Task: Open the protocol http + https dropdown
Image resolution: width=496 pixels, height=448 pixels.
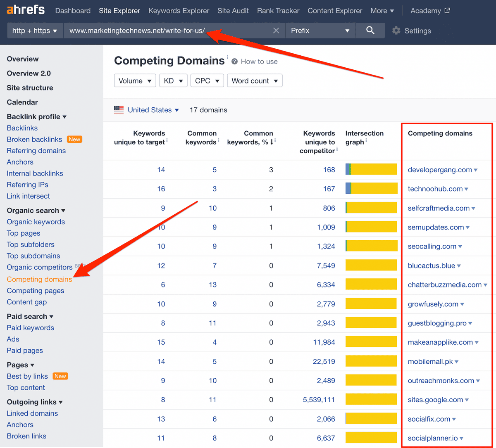Action: pos(35,31)
